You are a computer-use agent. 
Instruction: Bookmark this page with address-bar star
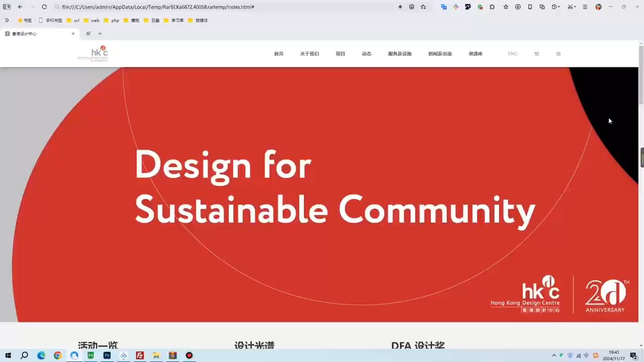(x=423, y=7)
